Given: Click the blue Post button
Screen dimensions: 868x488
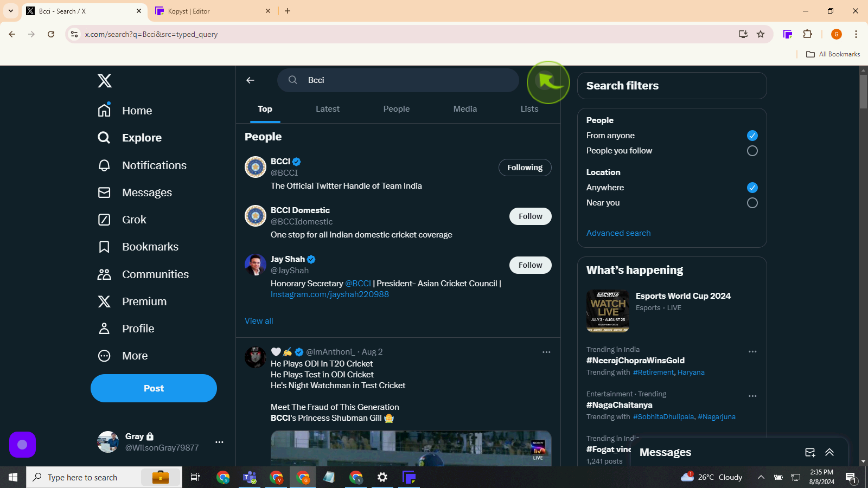Looking at the screenshot, I should point(154,388).
